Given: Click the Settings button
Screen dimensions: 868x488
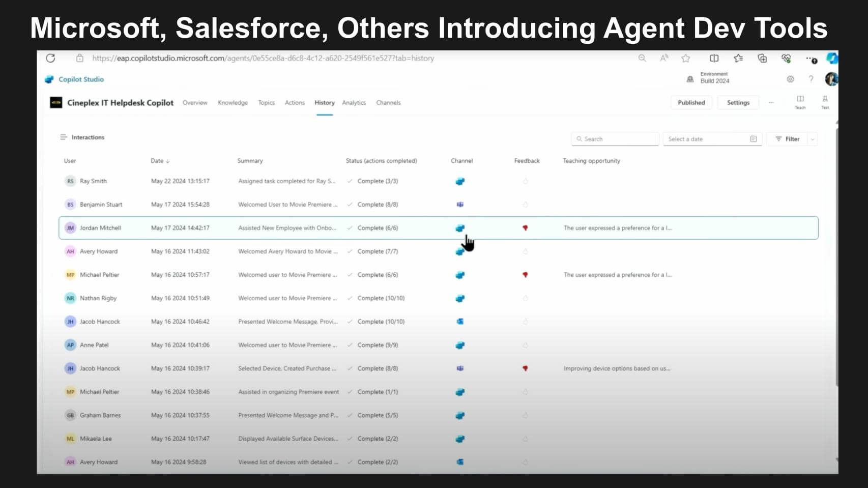Looking at the screenshot, I should click(x=738, y=103).
